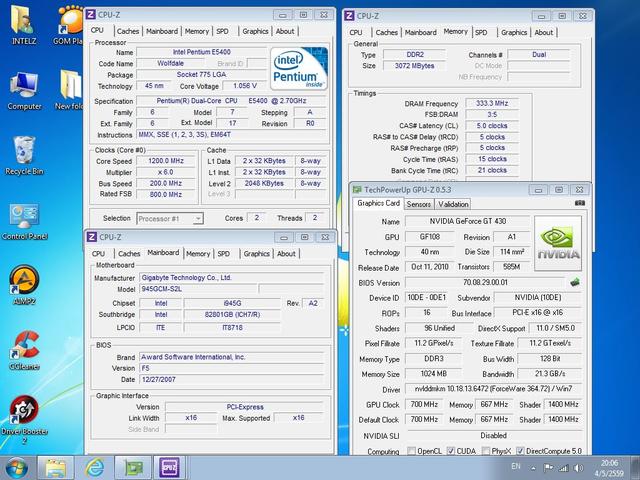This screenshot has height=480, width=640.
Task: Select Caches tab in the top-left CPU-Z window
Action: tap(128, 31)
